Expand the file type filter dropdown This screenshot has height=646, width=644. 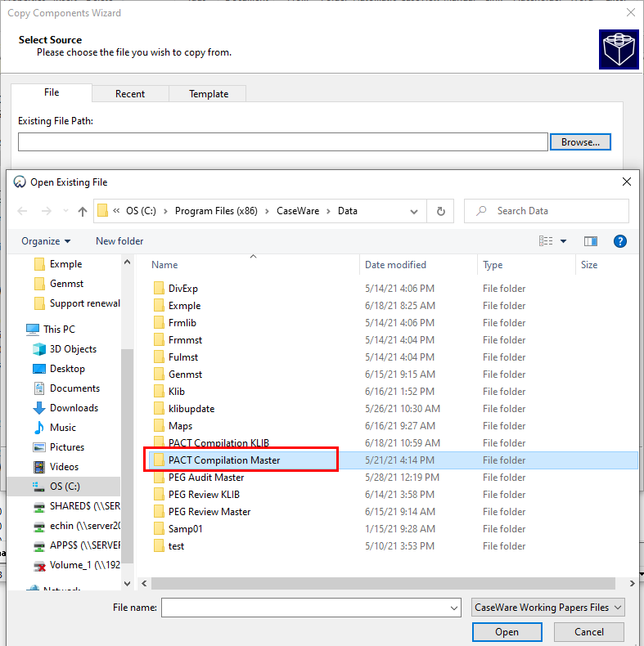coord(547,608)
